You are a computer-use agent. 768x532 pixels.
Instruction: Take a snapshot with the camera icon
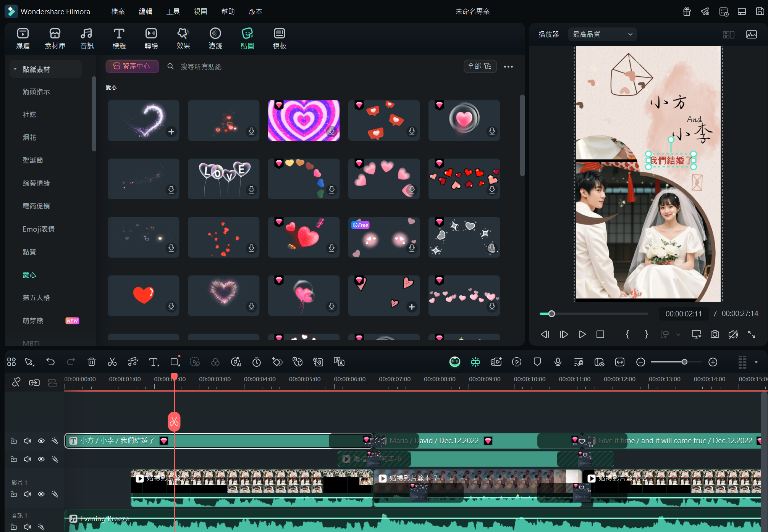point(715,334)
